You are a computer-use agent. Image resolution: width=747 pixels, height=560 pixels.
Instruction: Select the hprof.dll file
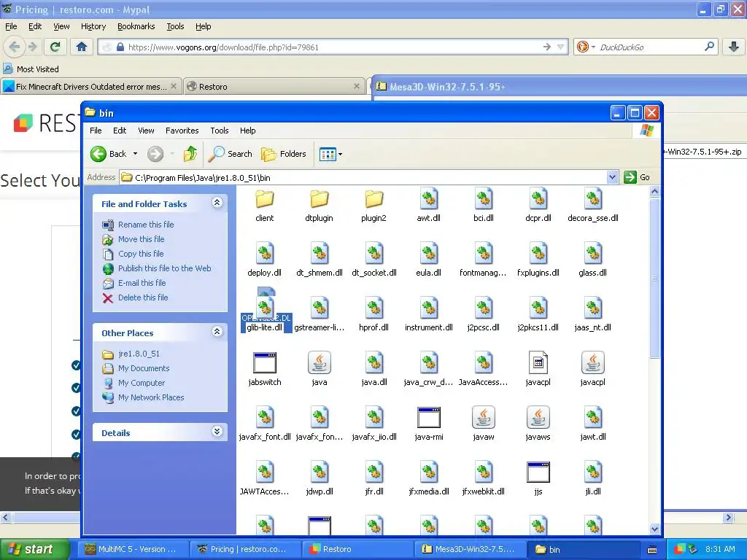coord(374,315)
